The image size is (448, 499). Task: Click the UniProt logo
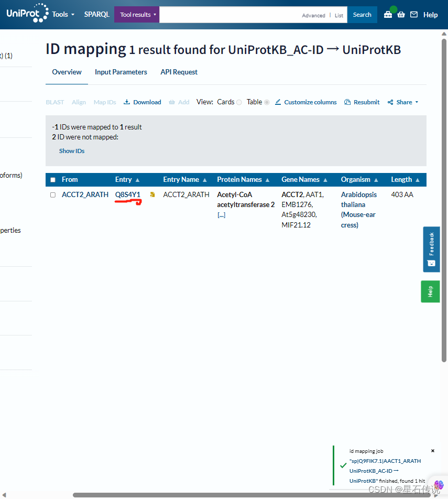click(x=27, y=14)
